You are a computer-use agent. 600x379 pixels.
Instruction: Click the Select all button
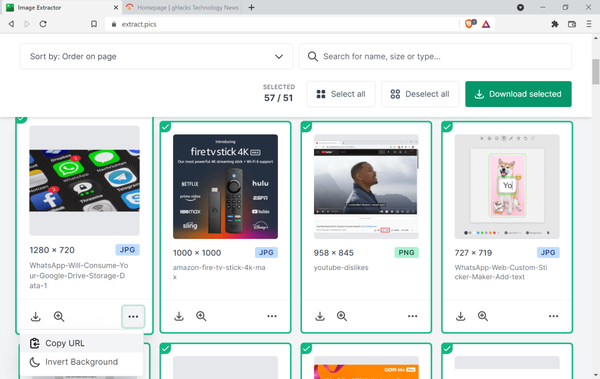(341, 94)
